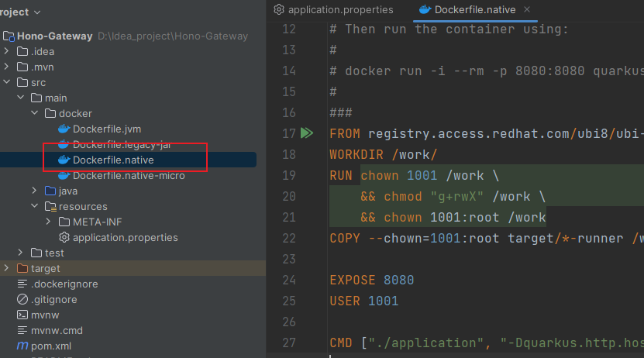The width and height of the screenshot is (644, 358).
Task: Click the run gutter icon on line 17
Action: 306,133
